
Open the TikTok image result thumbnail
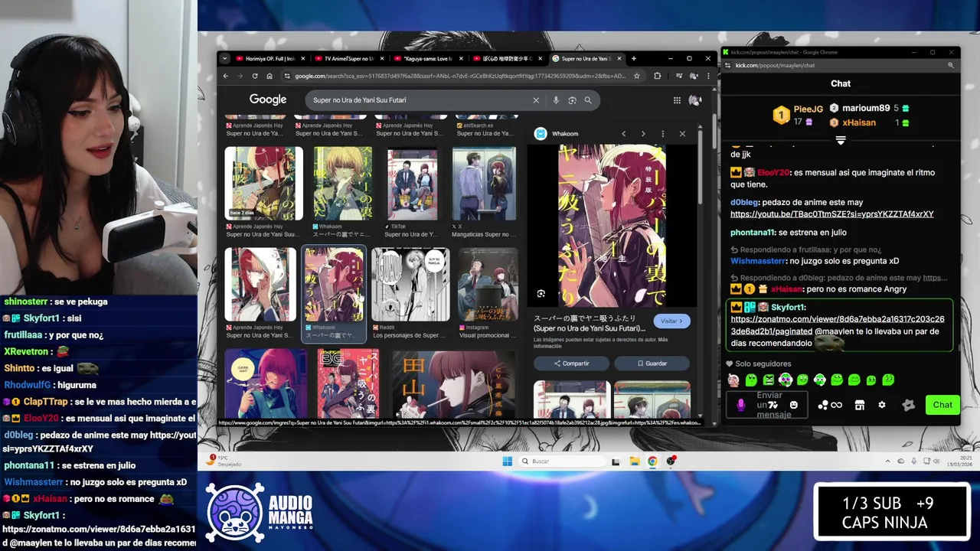(x=412, y=184)
